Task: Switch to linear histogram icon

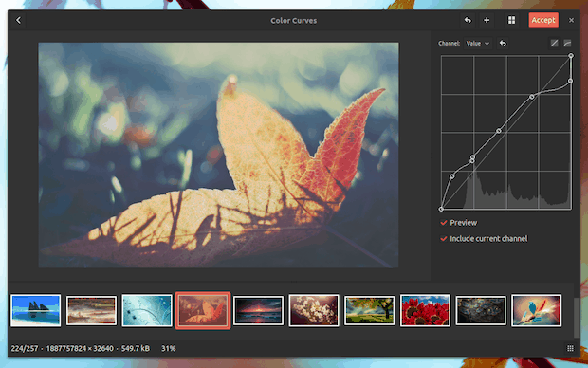Action: [x=554, y=44]
